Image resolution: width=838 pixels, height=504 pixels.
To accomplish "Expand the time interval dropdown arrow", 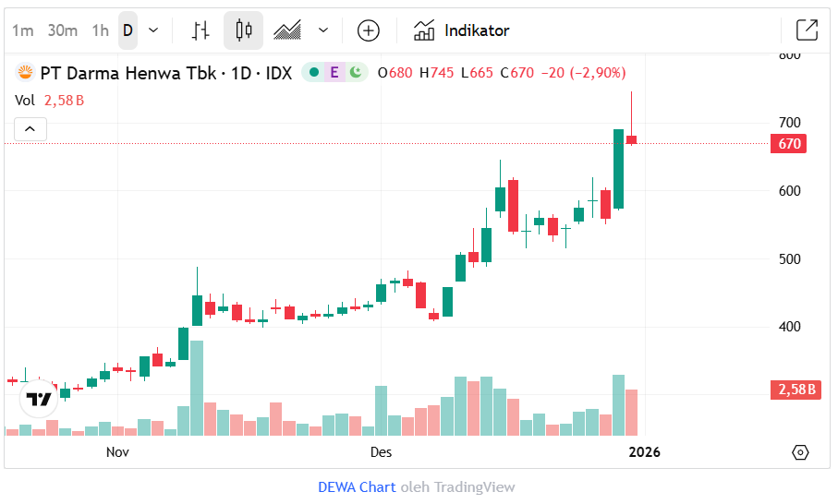I will point(153,30).
